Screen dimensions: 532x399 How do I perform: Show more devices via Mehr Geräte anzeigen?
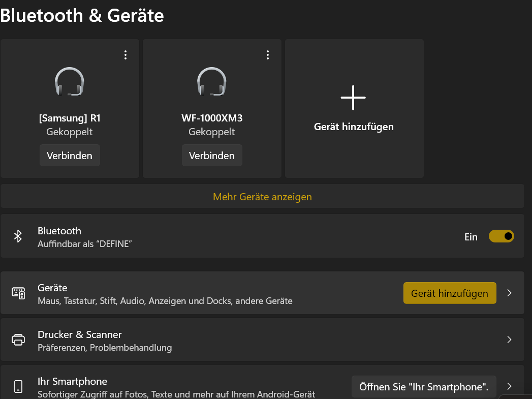pyautogui.click(x=262, y=197)
